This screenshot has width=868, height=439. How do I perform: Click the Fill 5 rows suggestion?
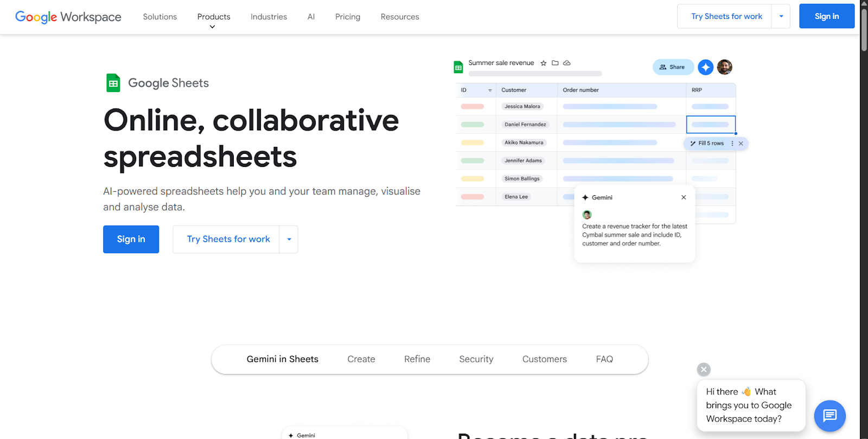point(707,144)
